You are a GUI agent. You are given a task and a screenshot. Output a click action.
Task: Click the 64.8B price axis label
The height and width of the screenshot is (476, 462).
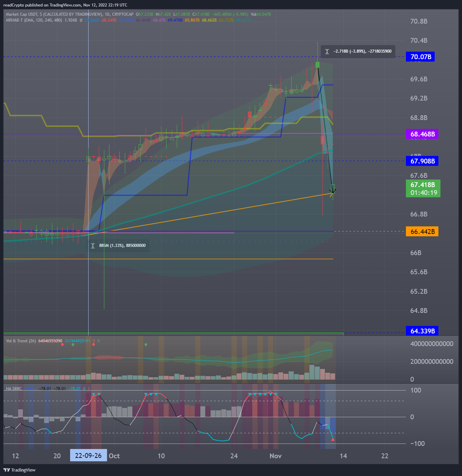click(419, 310)
